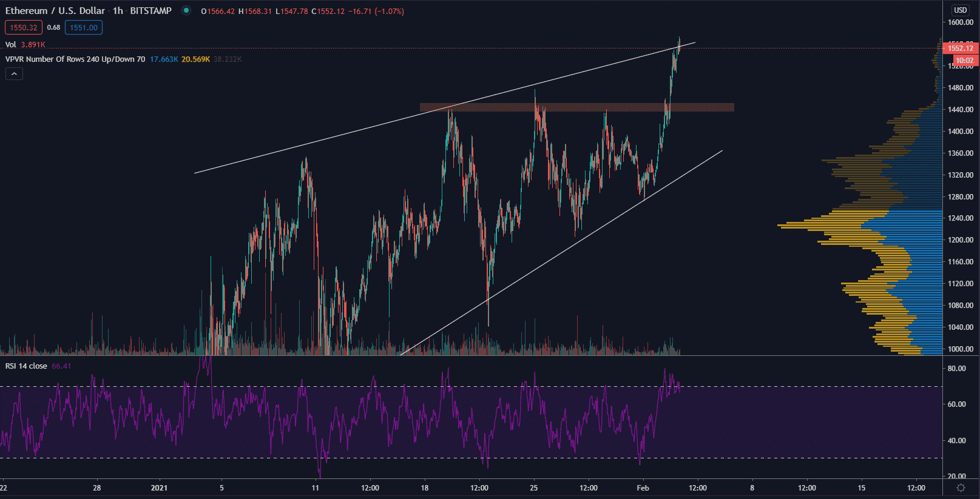980x499 pixels.
Task: Click the 1240.00 level on price scale
Action: pos(961,218)
